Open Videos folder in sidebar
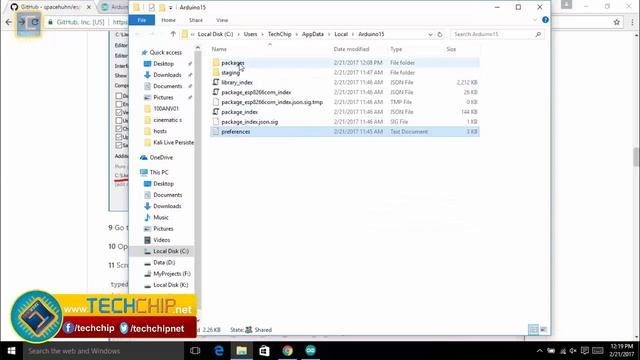 [x=162, y=240]
